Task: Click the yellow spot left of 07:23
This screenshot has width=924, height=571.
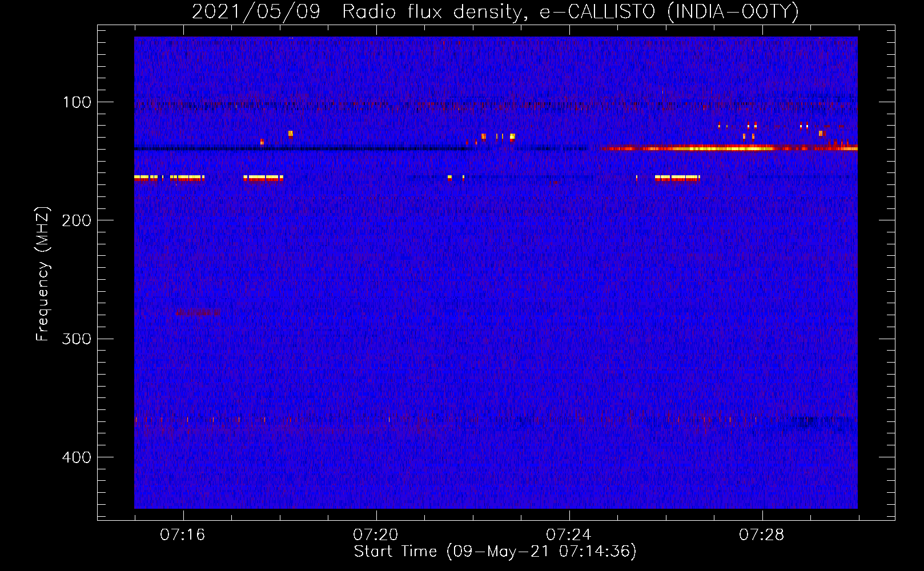Action: 512,136
